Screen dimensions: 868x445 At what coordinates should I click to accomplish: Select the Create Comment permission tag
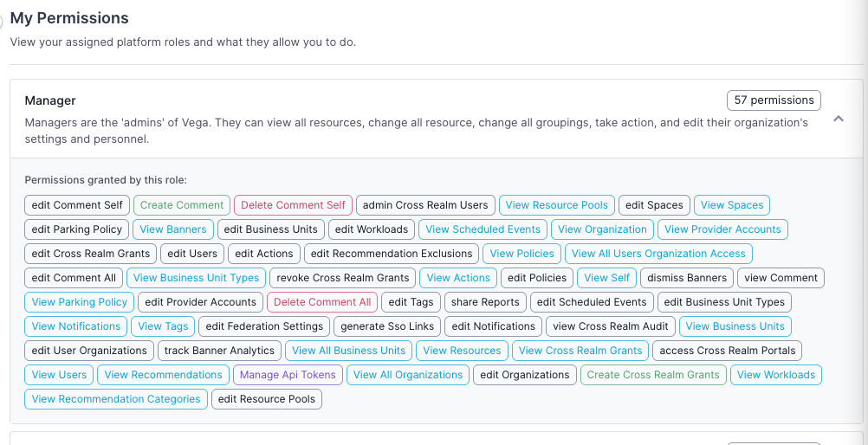coord(182,205)
